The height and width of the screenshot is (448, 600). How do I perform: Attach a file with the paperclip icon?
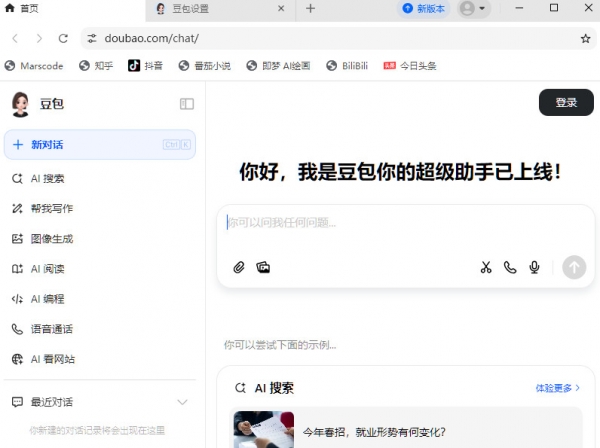coord(239,267)
